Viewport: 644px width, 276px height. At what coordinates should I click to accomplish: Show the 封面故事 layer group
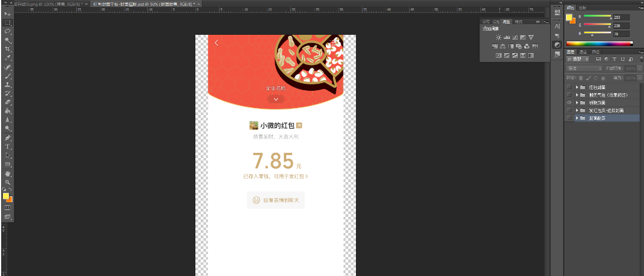(568, 119)
